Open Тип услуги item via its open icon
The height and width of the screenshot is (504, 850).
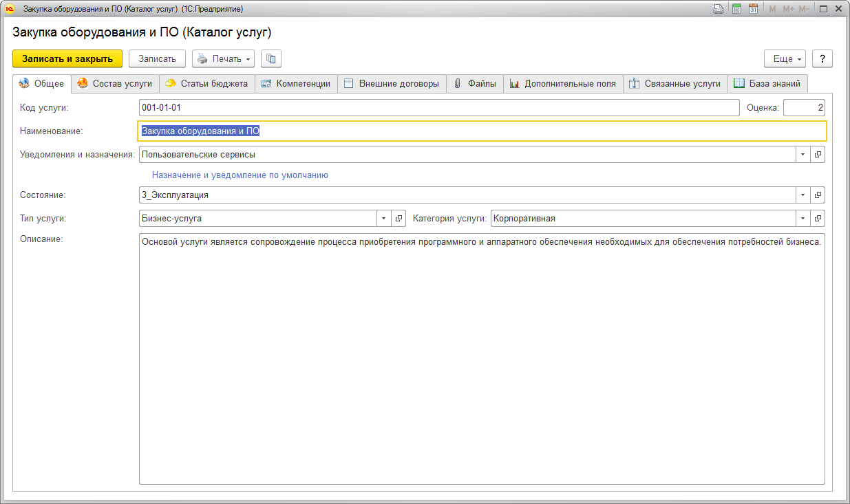click(399, 219)
